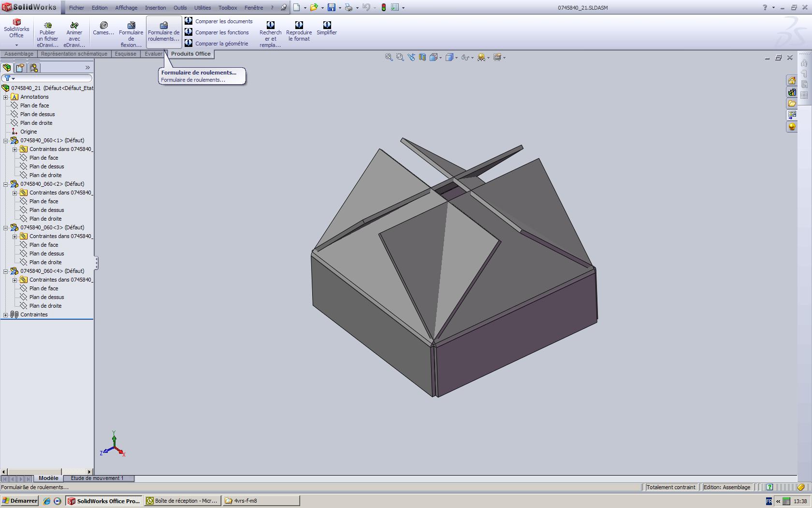Activate the Zoom sur zone tool

click(400, 57)
